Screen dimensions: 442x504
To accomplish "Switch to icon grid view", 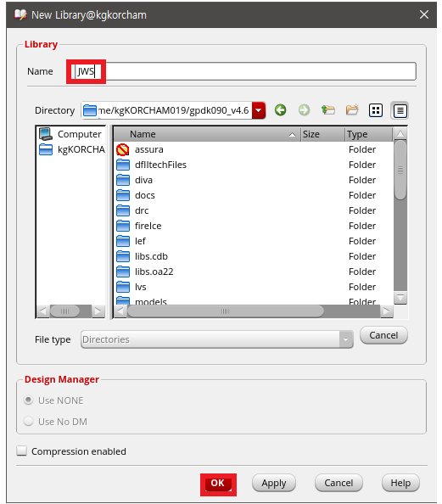I will [x=376, y=110].
